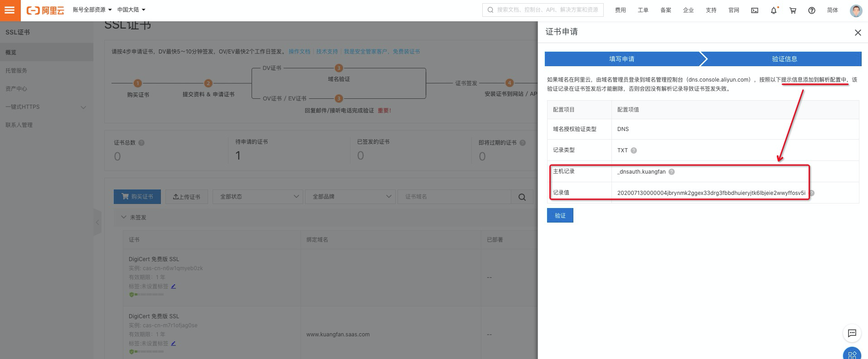Click 购买证书 button
This screenshot has height=359, width=868.
(137, 197)
